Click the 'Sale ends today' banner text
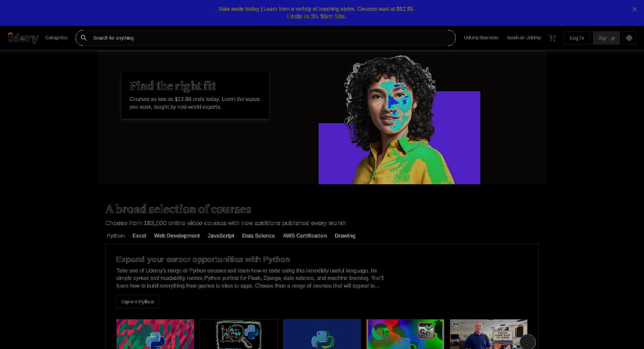The width and height of the screenshot is (644, 349). click(239, 9)
